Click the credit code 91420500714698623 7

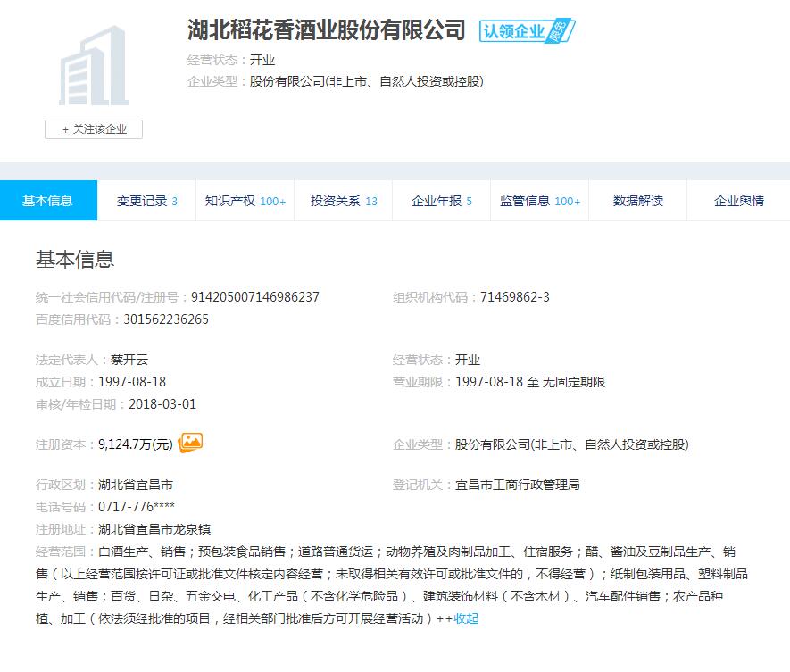click(x=255, y=297)
